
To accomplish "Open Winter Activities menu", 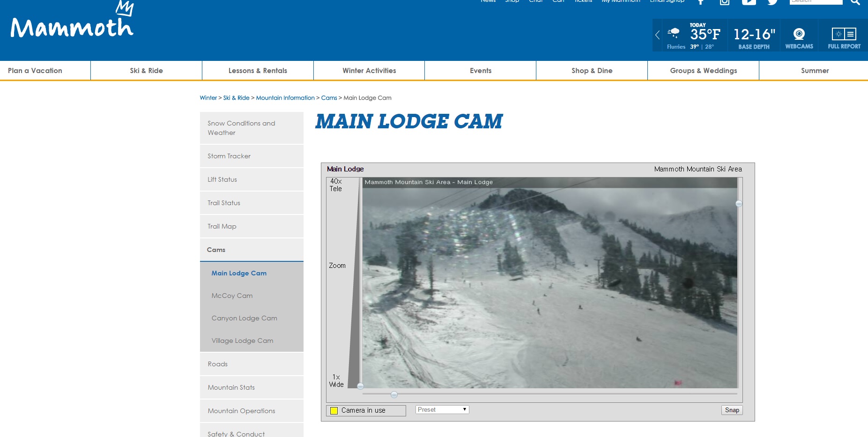I will pyautogui.click(x=369, y=71).
